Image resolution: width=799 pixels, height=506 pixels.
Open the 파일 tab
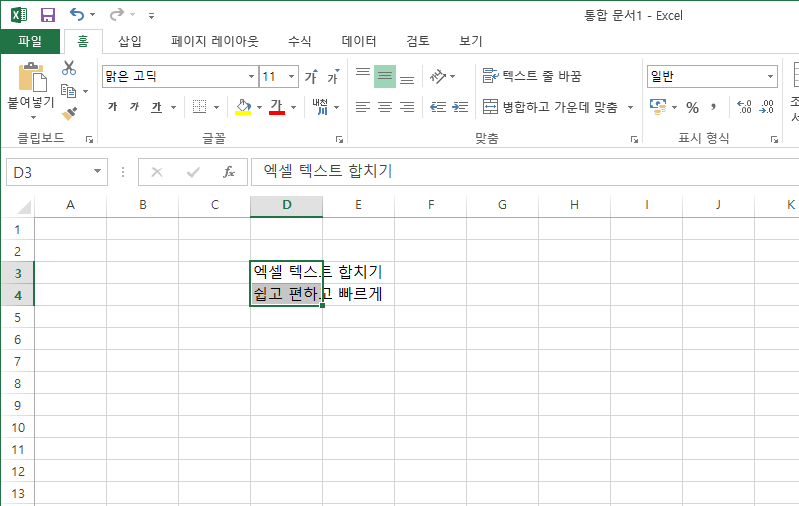pos(30,41)
